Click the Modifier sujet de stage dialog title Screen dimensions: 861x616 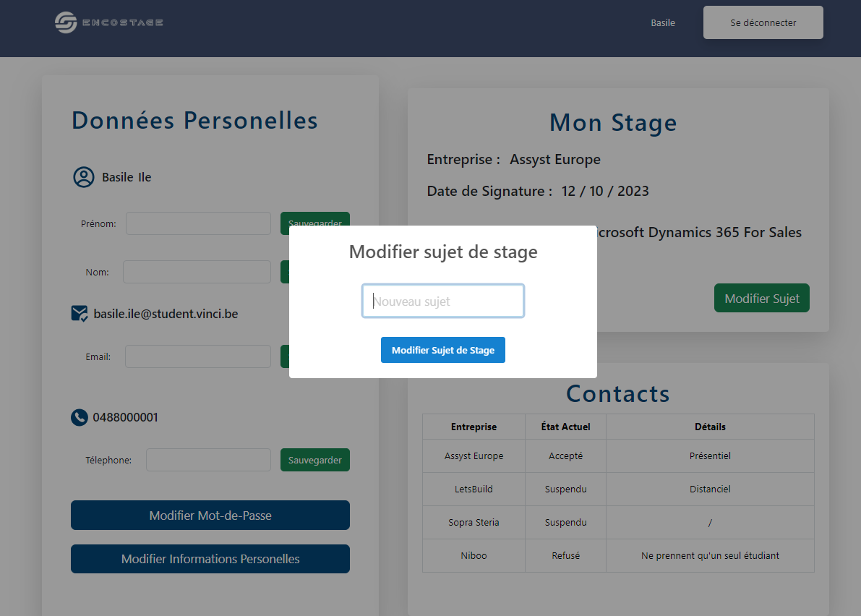pyautogui.click(x=443, y=252)
